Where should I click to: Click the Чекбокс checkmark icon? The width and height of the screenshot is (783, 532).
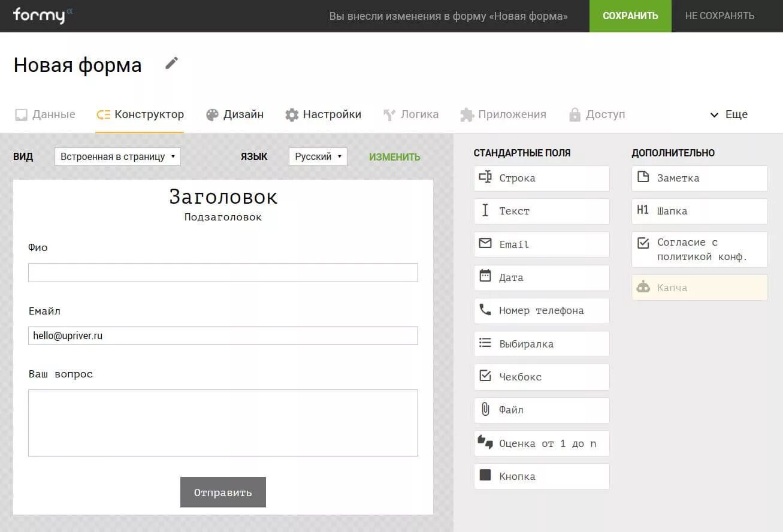485,376
